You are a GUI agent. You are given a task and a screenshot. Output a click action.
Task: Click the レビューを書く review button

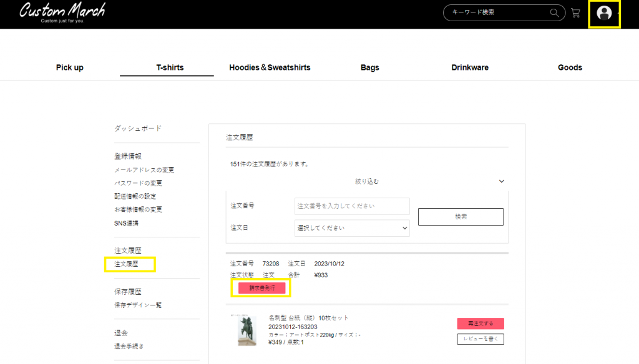pos(480,338)
